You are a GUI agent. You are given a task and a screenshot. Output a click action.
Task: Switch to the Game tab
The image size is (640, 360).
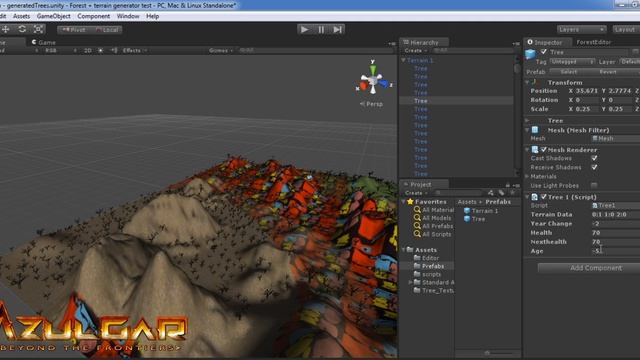point(44,42)
